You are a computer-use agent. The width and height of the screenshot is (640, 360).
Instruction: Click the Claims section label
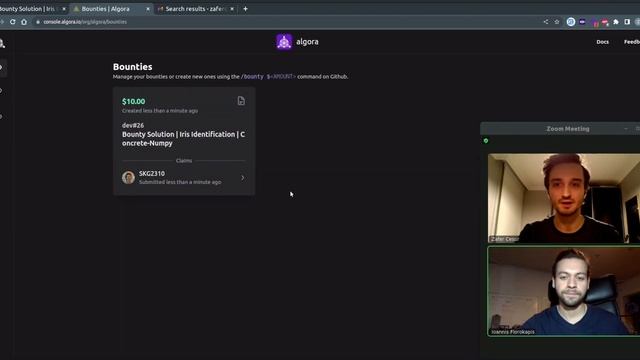click(x=184, y=161)
